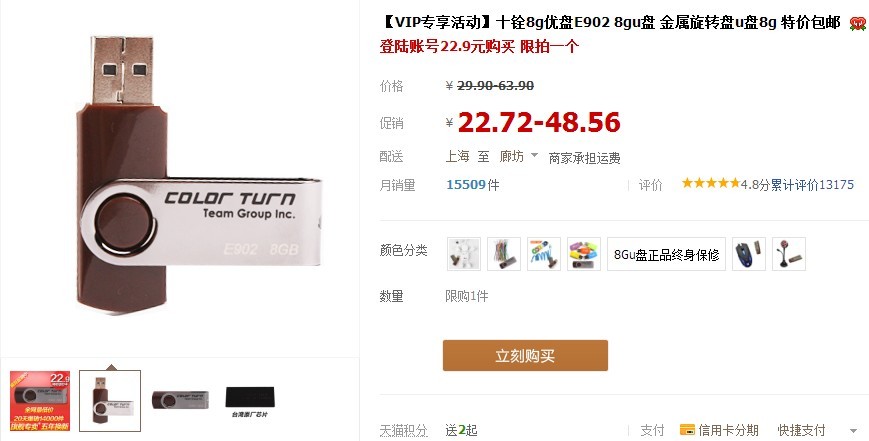Select the upright USB drive thumbnail
The image size is (869, 441).
pos(110,401)
